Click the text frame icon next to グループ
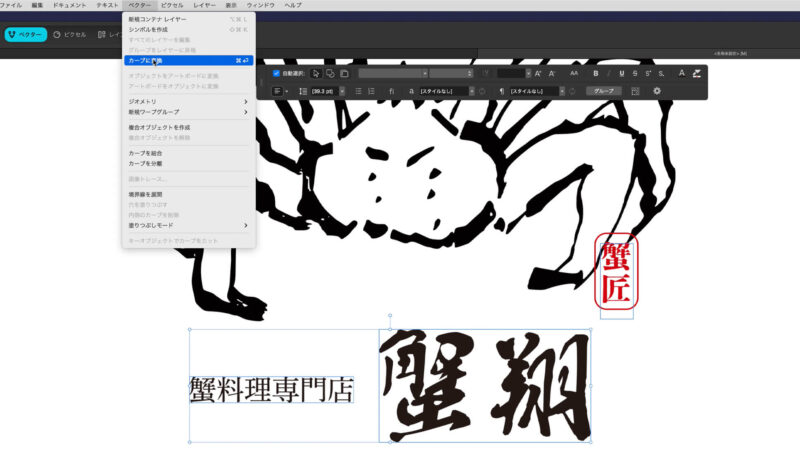800x457 pixels. (635, 91)
